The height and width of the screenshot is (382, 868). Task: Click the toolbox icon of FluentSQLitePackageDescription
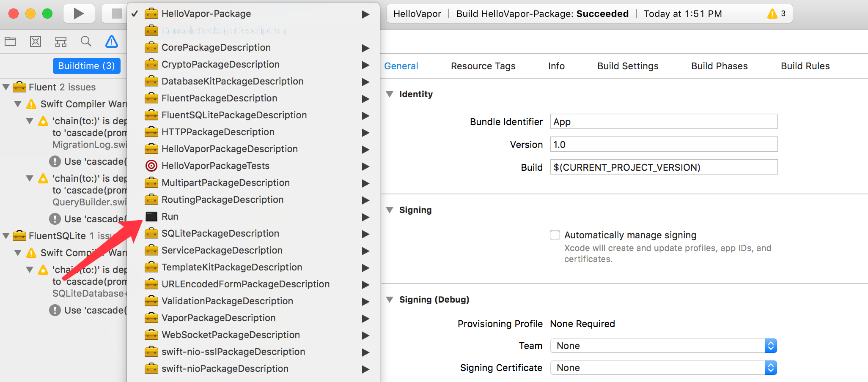tap(151, 115)
